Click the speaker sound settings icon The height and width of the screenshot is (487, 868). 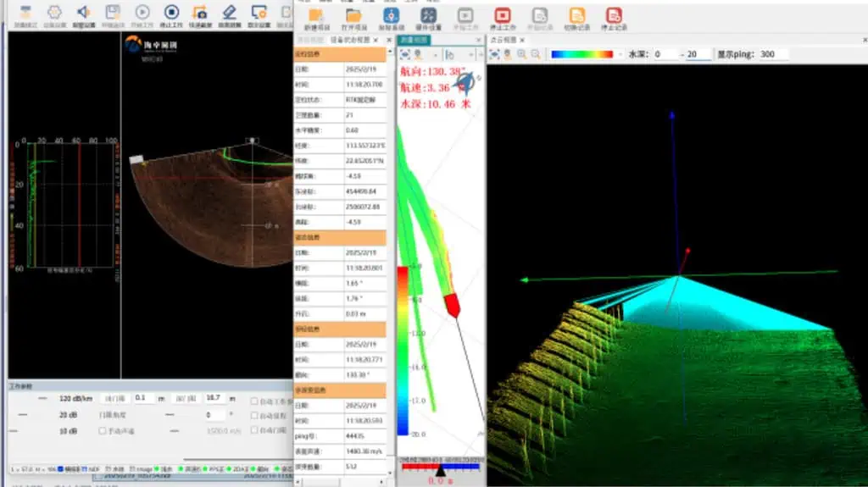tap(83, 13)
